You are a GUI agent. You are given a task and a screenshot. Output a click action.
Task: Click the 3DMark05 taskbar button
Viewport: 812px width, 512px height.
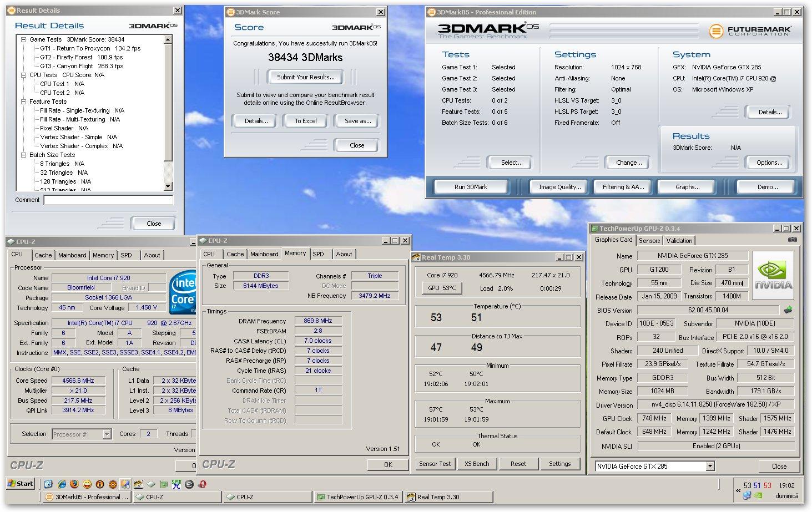(87, 497)
